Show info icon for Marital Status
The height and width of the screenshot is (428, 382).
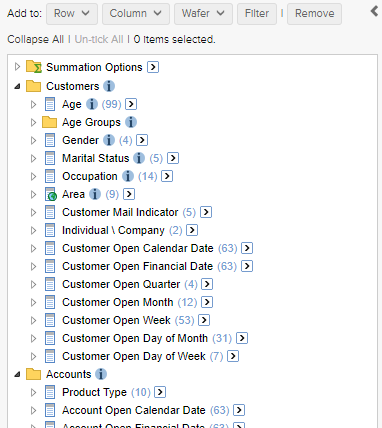139,158
